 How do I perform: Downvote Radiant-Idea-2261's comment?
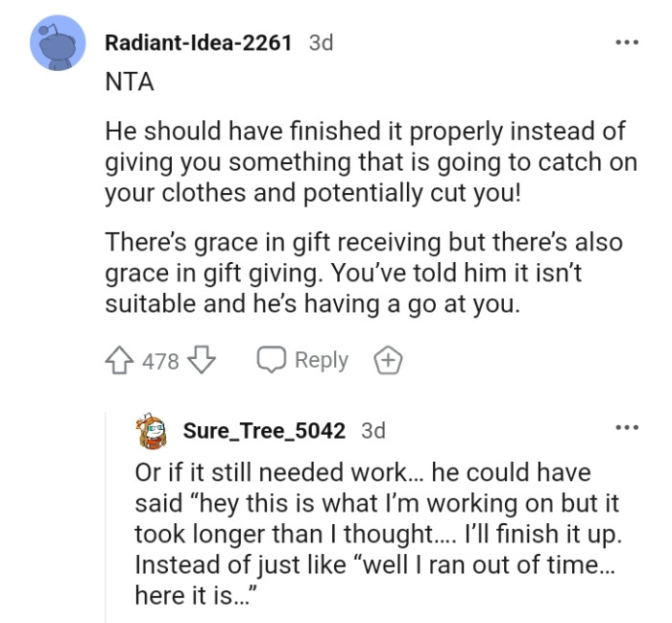[x=202, y=361]
